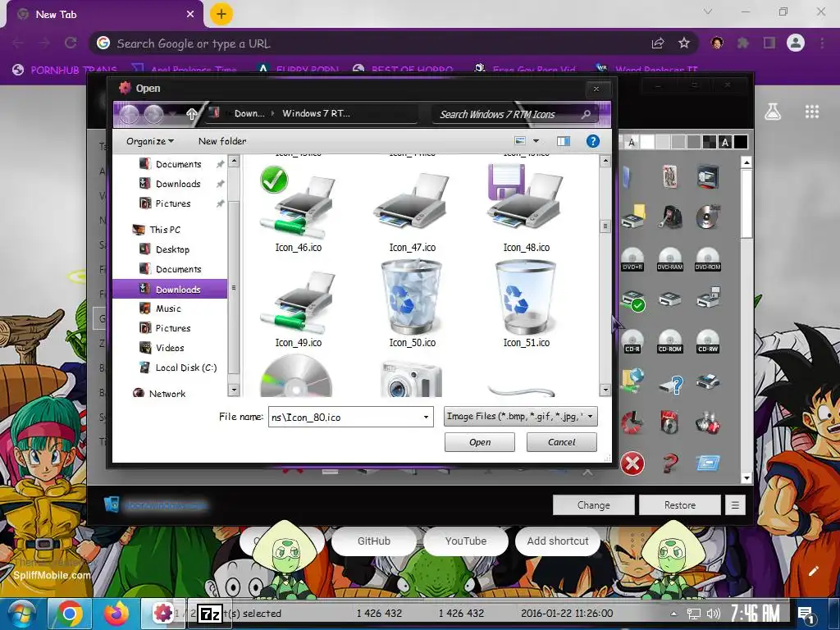The image size is (840, 630).
Task: Select the printer with folder icon
Action: pos(633,217)
